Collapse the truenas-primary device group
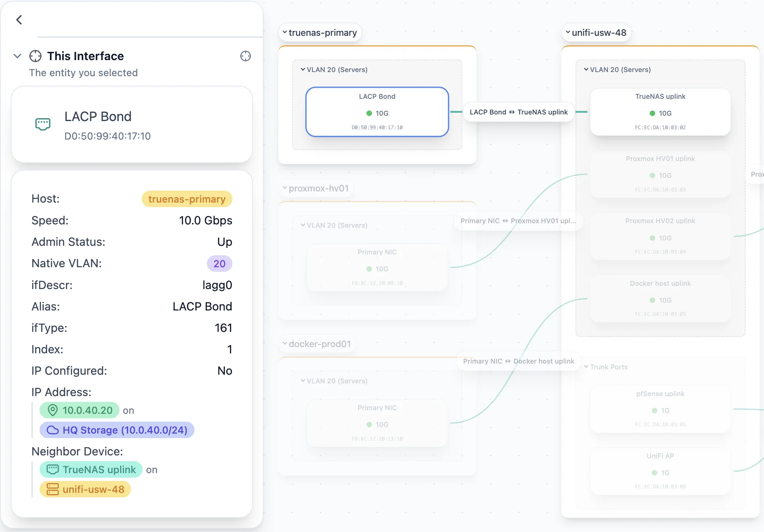The width and height of the screenshot is (764, 532). click(x=285, y=32)
